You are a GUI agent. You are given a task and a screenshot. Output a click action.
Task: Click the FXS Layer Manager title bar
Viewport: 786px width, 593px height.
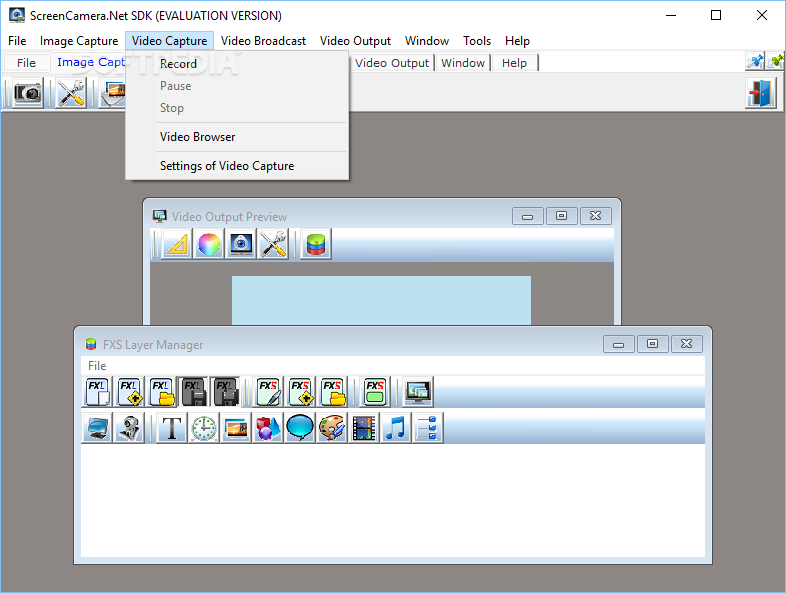pos(341,344)
